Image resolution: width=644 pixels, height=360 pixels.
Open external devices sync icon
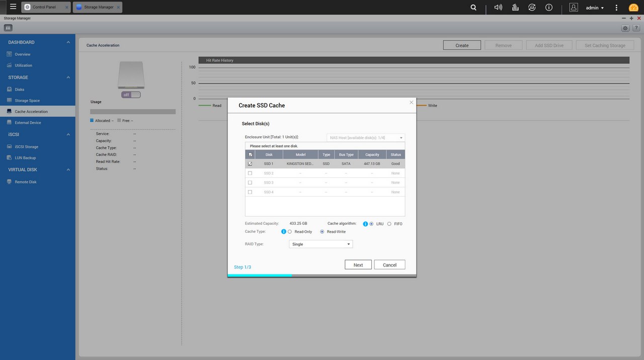tap(532, 8)
